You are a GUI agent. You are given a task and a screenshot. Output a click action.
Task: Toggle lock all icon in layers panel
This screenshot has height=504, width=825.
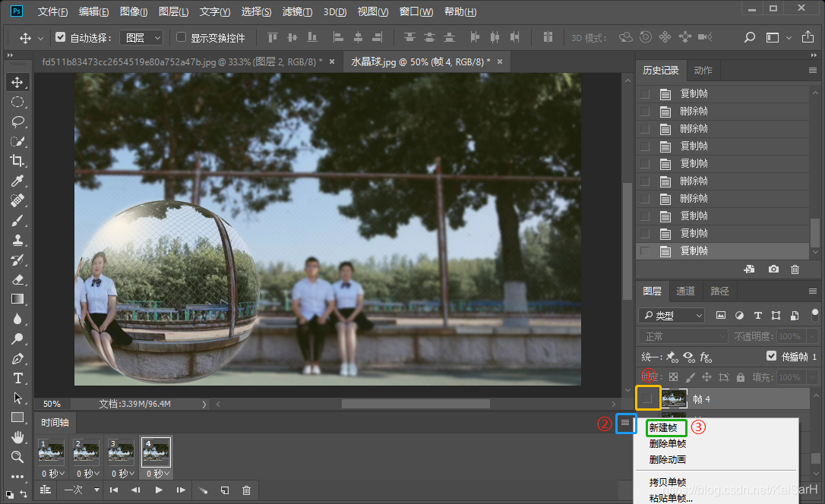(740, 377)
